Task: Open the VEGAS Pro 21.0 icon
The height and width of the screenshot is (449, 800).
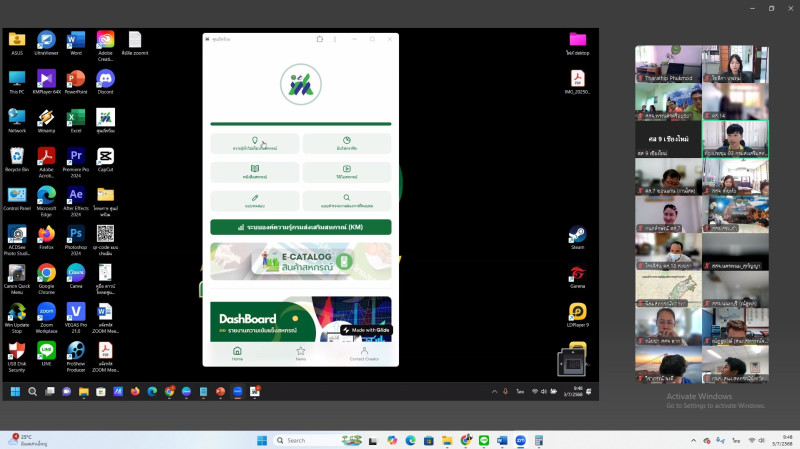Action: pos(76,317)
